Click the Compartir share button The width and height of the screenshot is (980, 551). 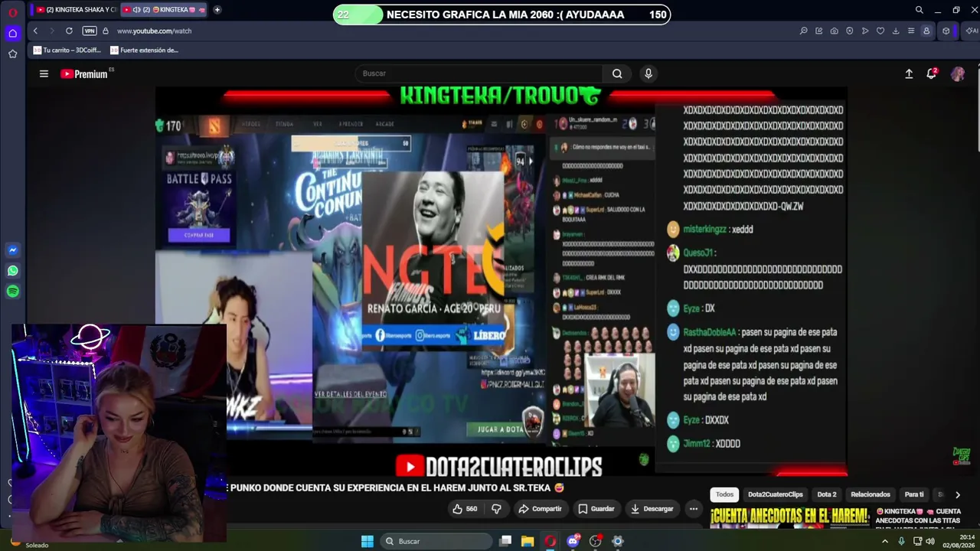click(540, 509)
